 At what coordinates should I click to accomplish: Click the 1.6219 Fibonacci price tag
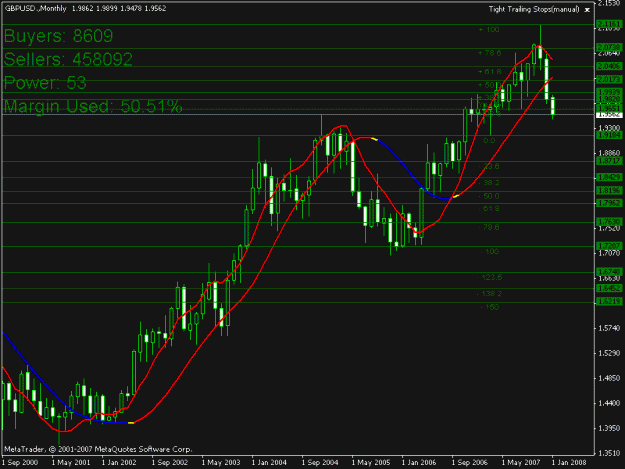coord(609,302)
